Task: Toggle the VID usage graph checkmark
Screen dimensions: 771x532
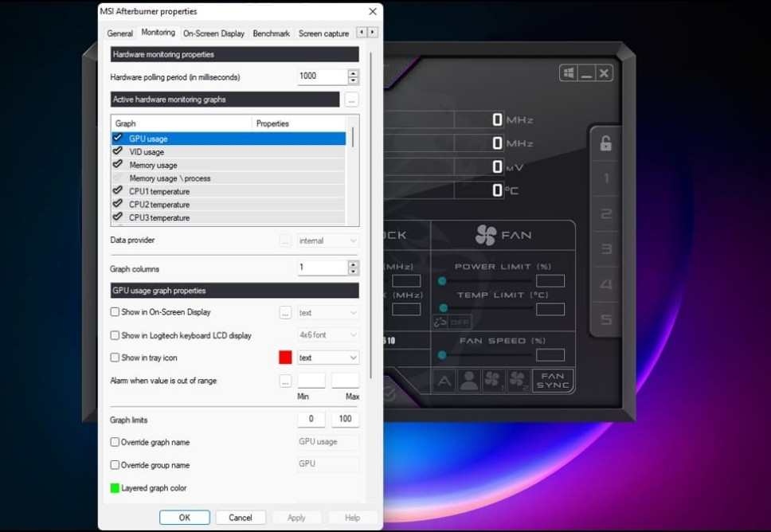Action: (118, 151)
